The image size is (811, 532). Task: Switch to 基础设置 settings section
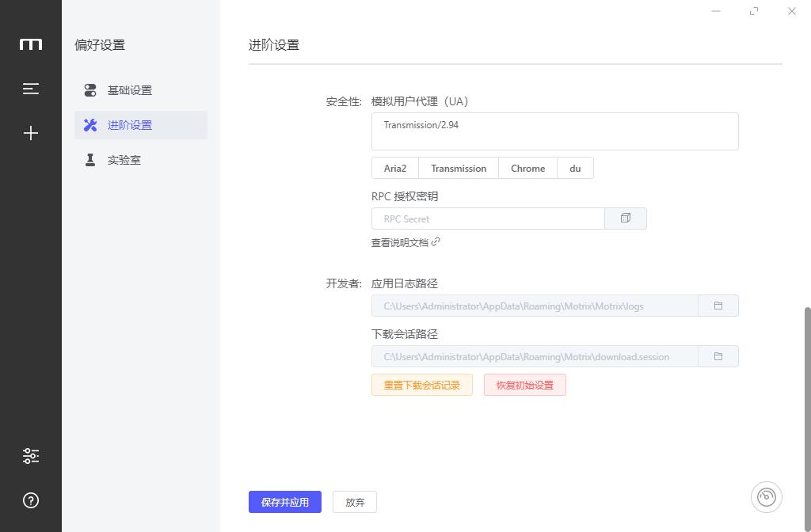pos(130,89)
